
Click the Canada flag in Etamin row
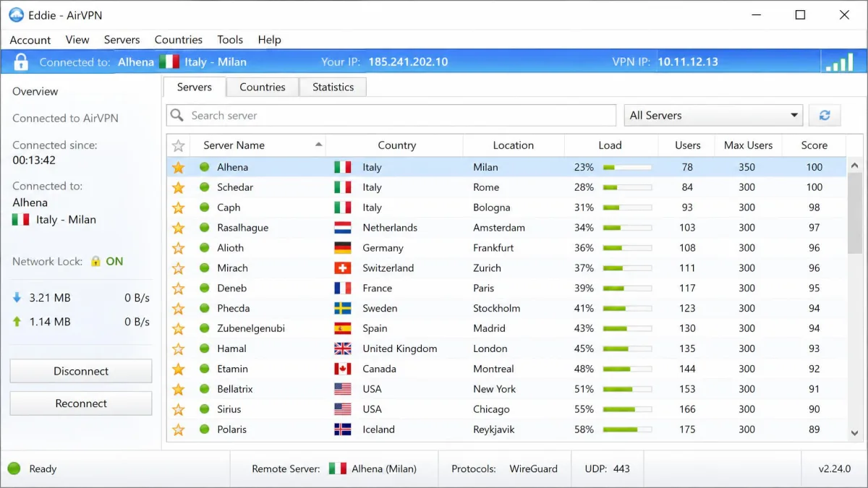pyautogui.click(x=343, y=369)
